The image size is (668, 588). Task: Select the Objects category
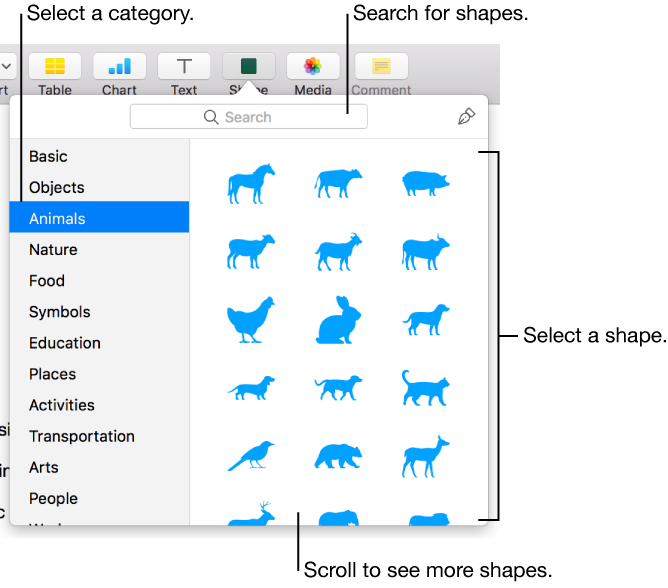click(x=99, y=187)
